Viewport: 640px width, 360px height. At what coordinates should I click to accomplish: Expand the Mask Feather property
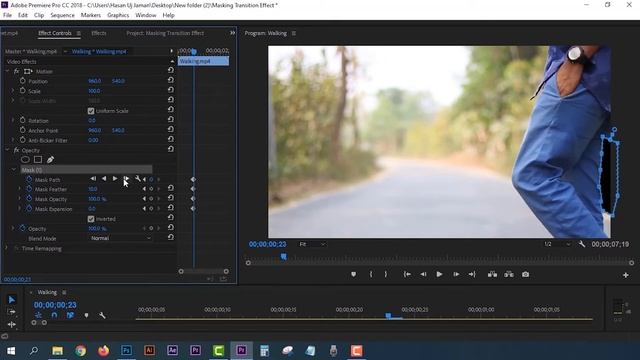[19, 189]
